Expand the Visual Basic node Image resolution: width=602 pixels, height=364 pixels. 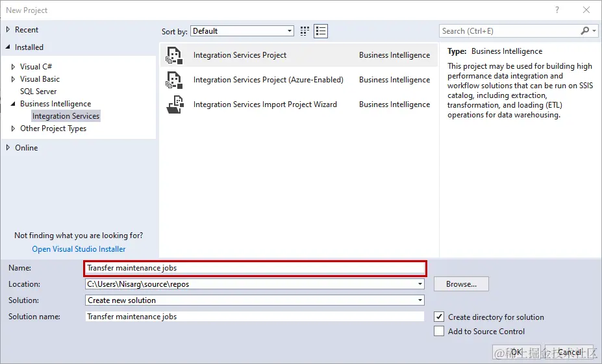13,79
